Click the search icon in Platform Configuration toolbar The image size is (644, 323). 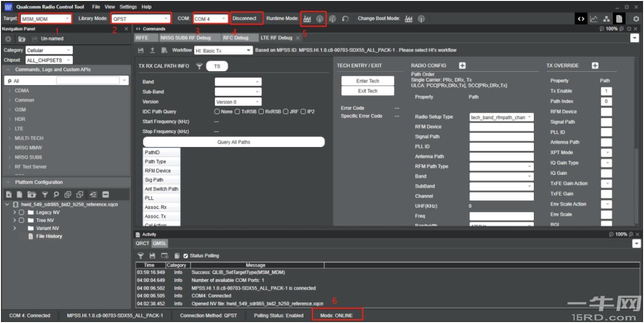point(56,194)
